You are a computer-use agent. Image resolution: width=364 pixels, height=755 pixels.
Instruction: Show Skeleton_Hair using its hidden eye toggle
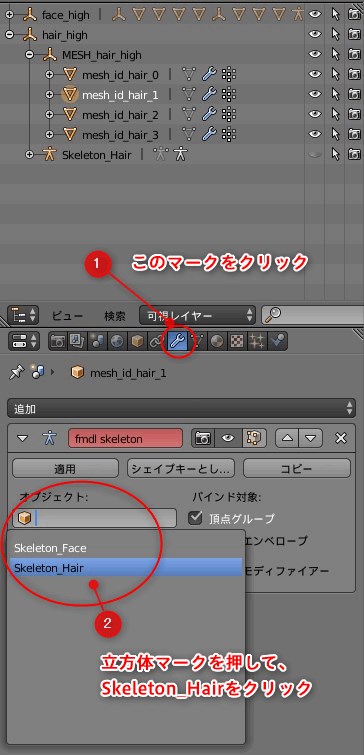pyautogui.click(x=315, y=155)
